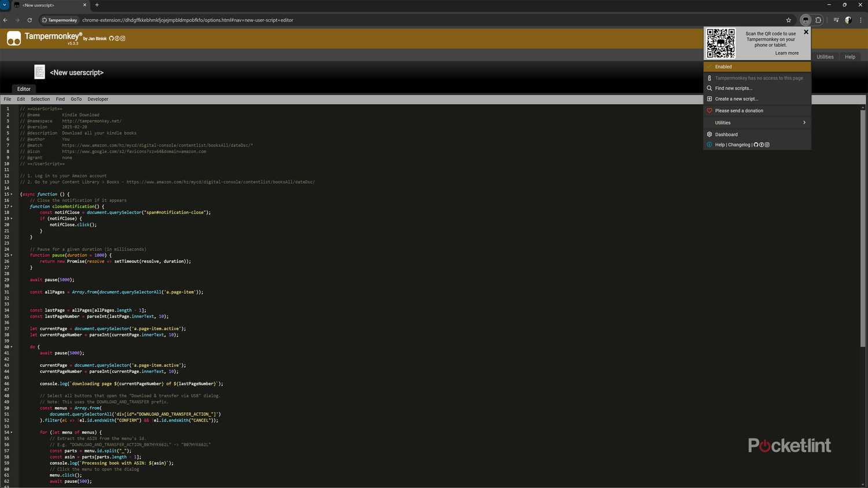This screenshot has height=488, width=868.
Task: Close the QR code banner
Action: (806, 32)
